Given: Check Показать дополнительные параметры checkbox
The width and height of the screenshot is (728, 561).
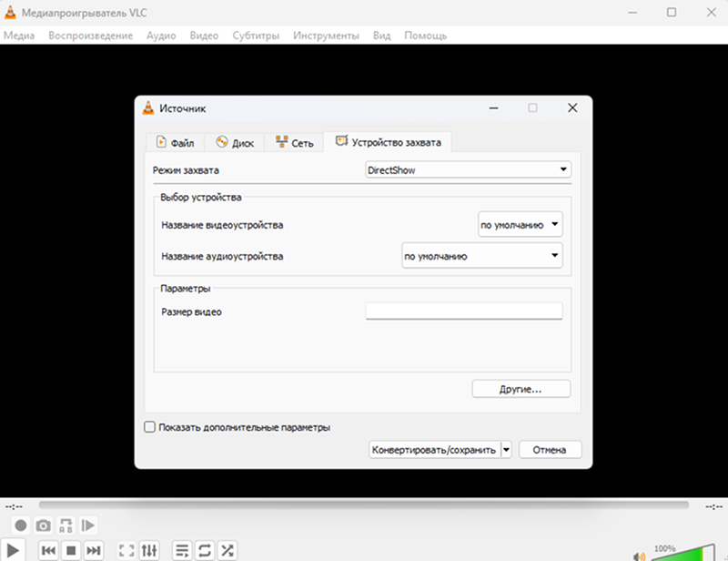Looking at the screenshot, I should coord(149,427).
